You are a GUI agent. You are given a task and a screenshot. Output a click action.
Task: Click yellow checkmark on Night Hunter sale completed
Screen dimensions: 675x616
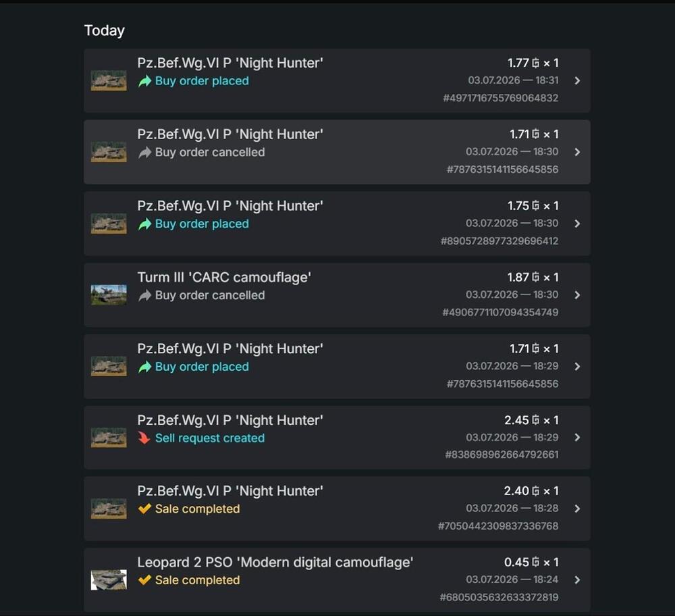[144, 509]
